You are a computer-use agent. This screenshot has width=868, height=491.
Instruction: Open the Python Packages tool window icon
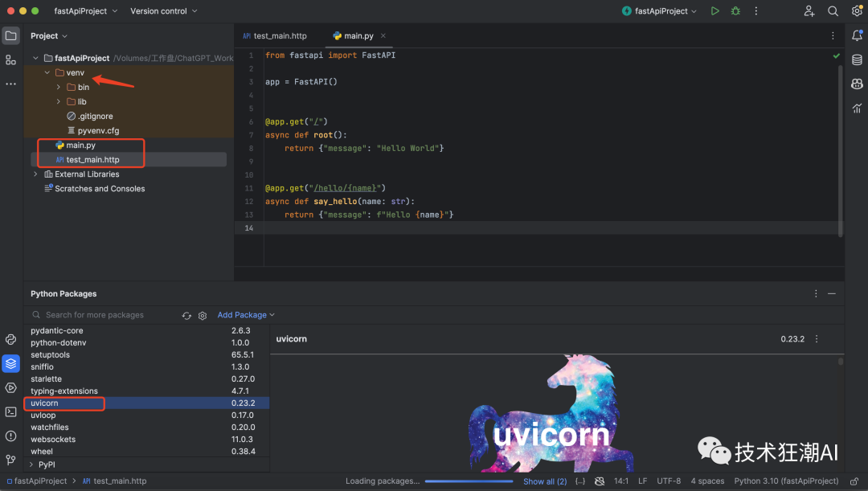click(x=10, y=363)
